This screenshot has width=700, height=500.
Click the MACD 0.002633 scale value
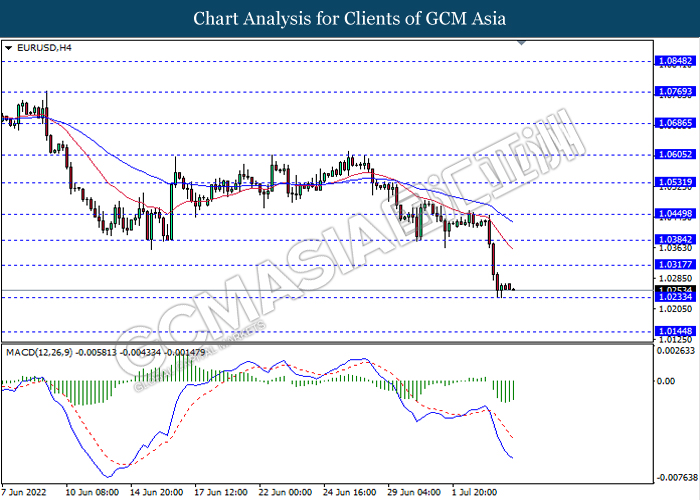[676, 351]
